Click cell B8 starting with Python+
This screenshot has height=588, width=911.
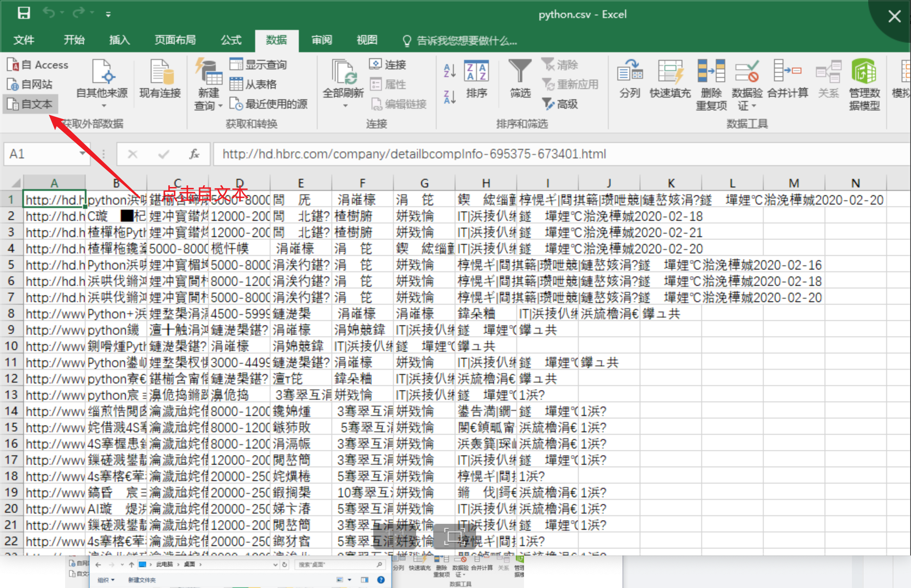pos(116,314)
